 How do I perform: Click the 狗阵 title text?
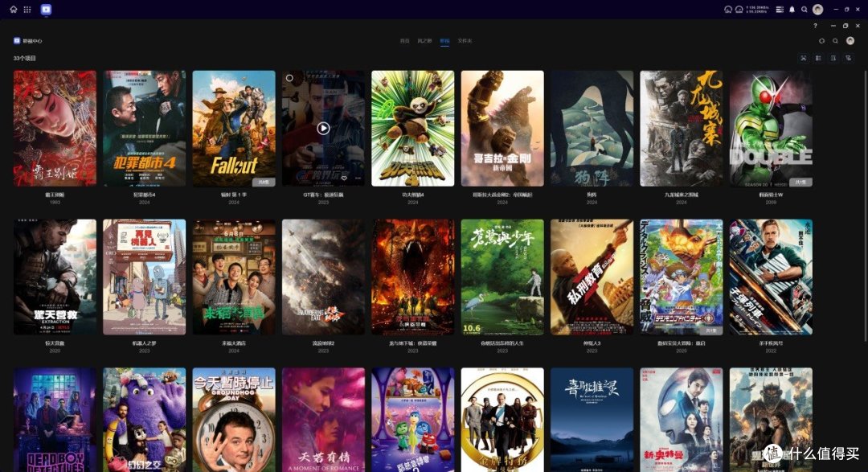(x=592, y=195)
